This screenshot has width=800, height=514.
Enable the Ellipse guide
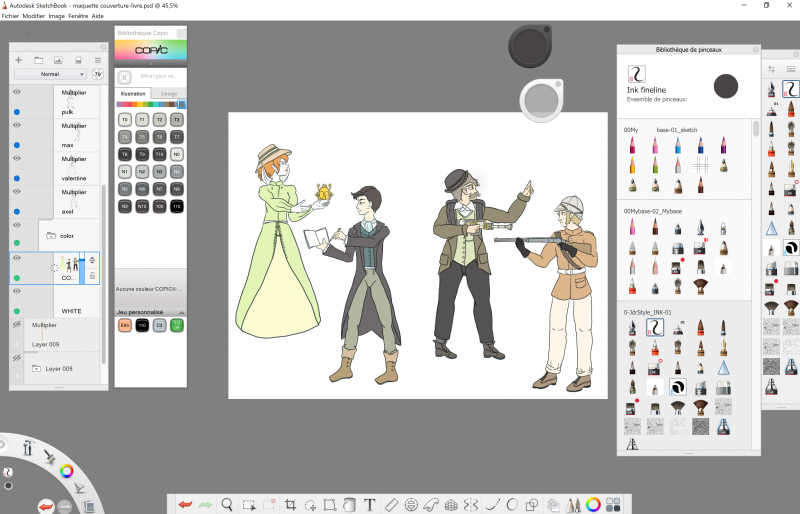411,505
